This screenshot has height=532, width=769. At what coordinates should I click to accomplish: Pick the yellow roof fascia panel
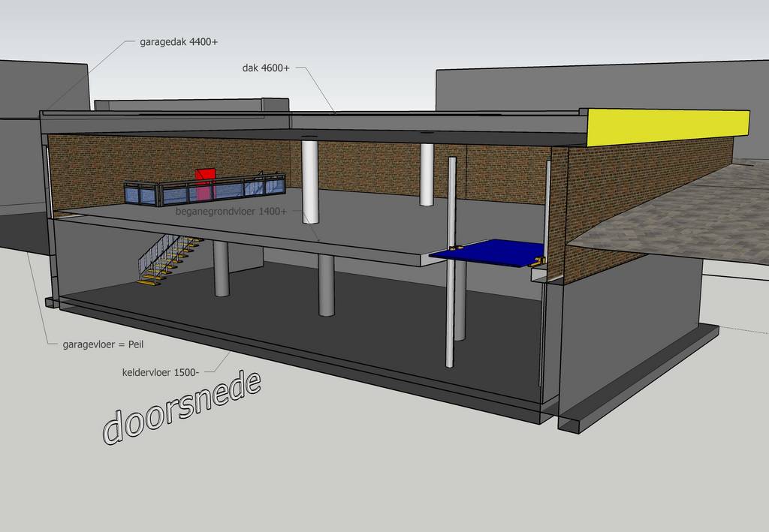point(668,128)
